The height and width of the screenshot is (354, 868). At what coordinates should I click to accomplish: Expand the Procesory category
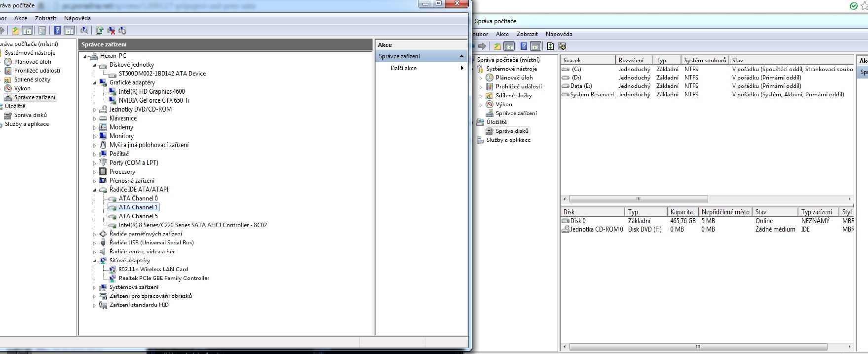coord(94,172)
